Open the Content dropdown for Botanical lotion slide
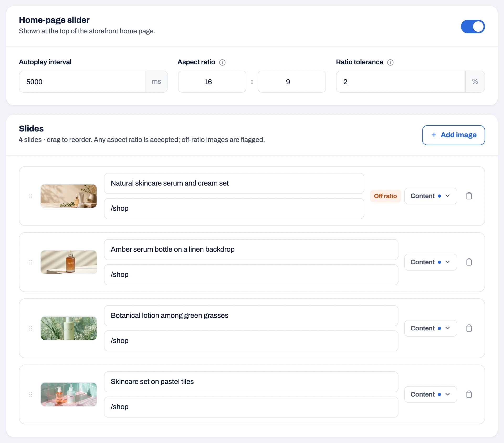504x443 pixels. coord(430,328)
